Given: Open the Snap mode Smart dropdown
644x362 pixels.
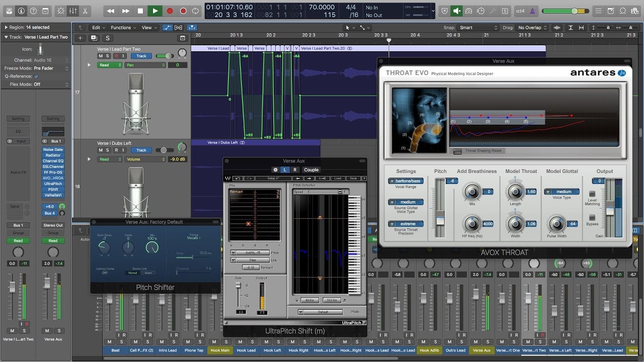Looking at the screenshot, I should 478,28.
